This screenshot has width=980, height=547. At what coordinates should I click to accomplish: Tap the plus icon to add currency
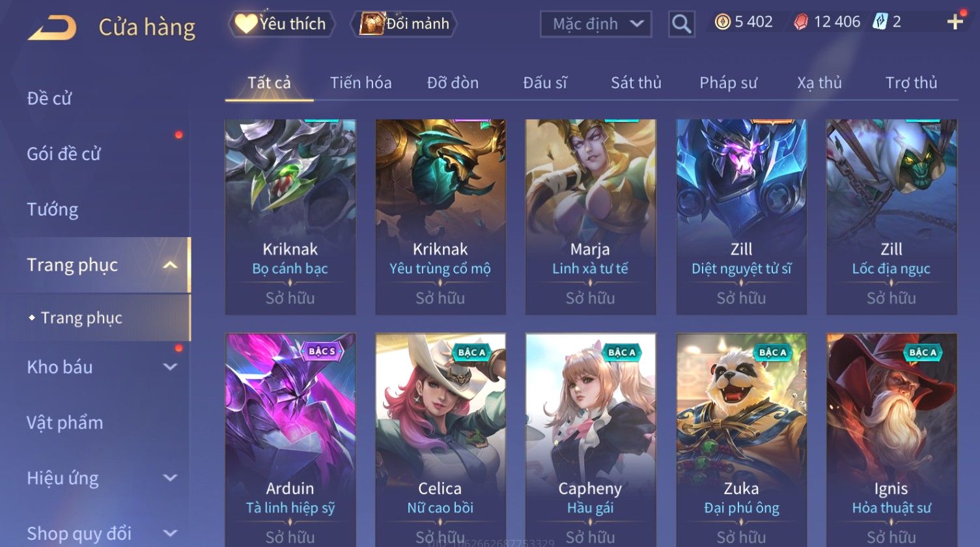tap(955, 22)
